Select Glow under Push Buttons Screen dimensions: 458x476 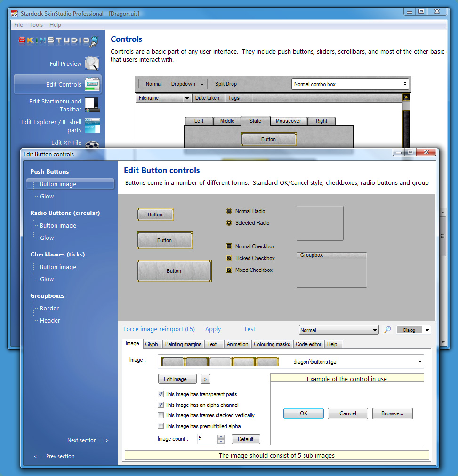point(47,197)
